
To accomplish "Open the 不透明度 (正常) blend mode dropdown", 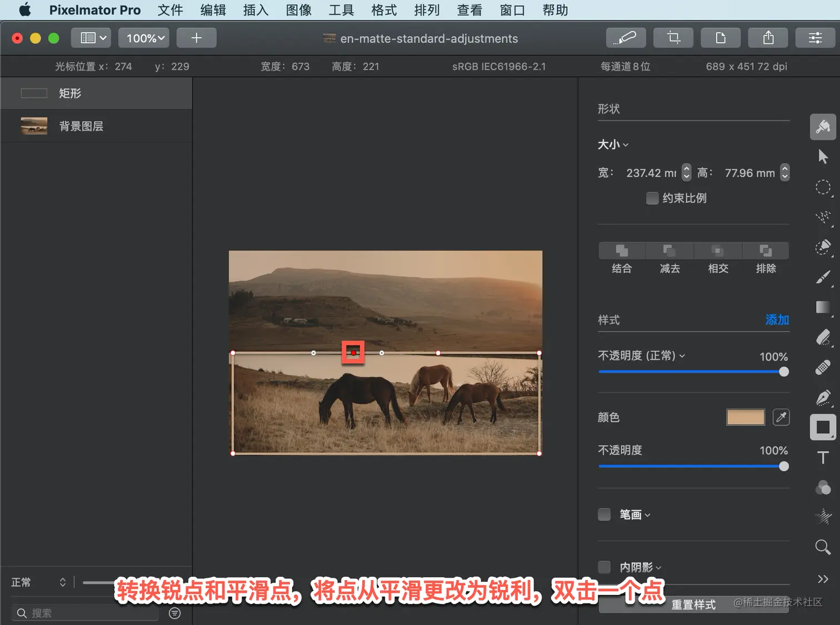I will [x=642, y=356].
